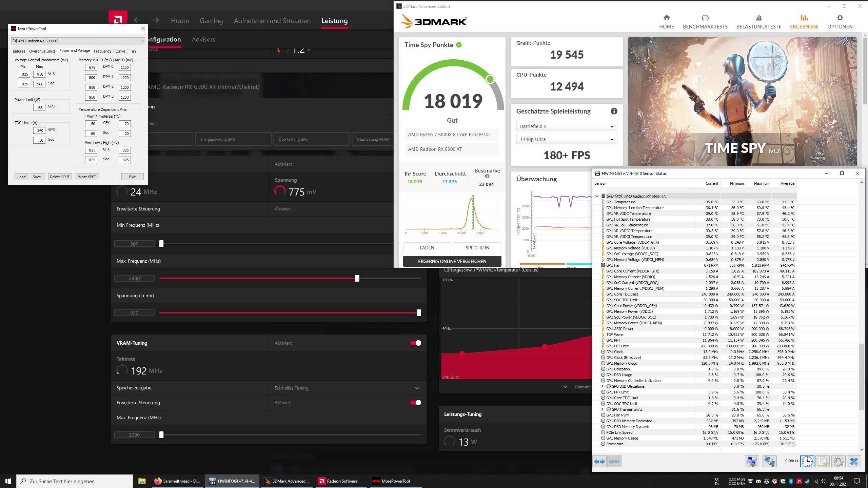The height and width of the screenshot is (488, 868).
Task: Toggle VRAM Erweiterte Steuerung switch
Action: coord(416,403)
